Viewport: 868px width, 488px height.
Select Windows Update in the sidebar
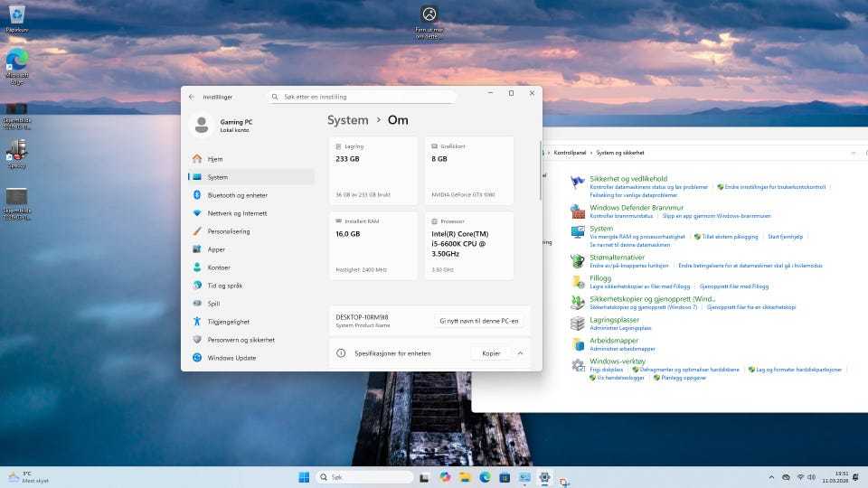click(x=231, y=358)
